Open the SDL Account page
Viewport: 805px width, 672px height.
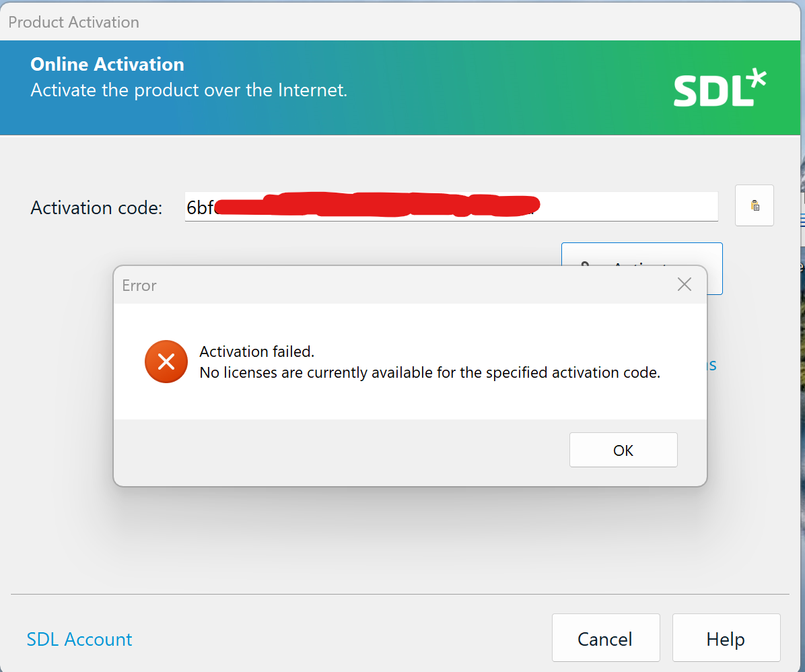click(x=79, y=638)
